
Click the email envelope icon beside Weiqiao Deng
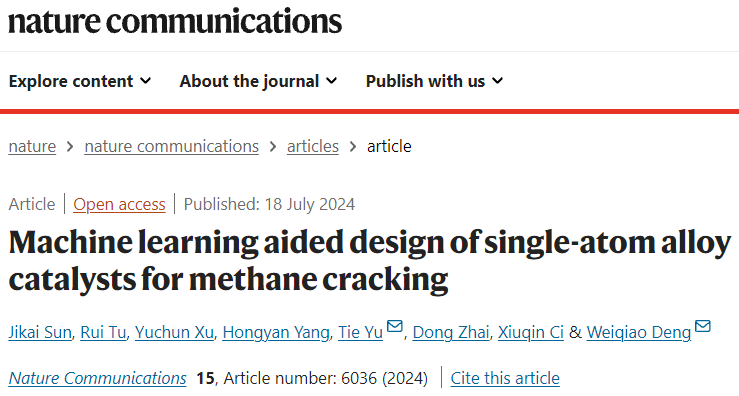702,326
